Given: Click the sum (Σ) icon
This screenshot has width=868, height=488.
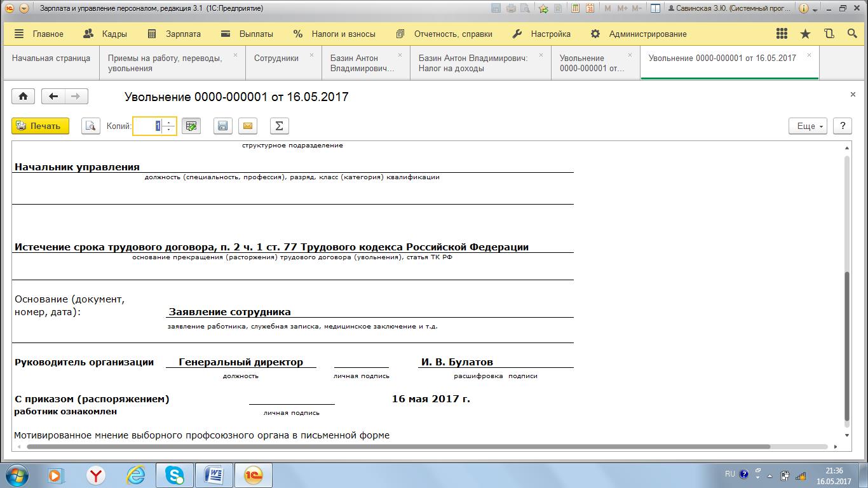Looking at the screenshot, I should pos(279,126).
